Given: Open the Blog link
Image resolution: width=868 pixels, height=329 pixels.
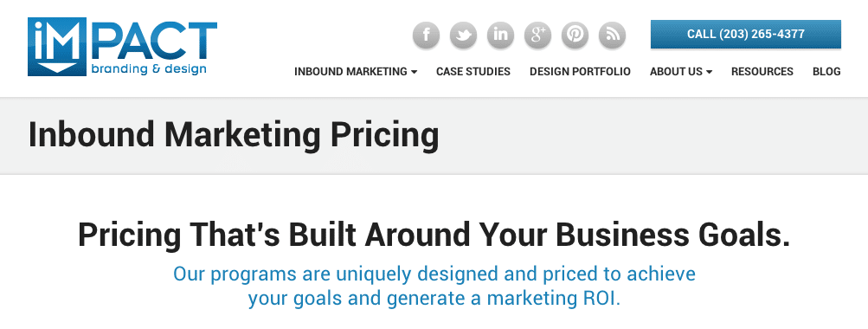Looking at the screenshot, I should (x=826, y=72).
